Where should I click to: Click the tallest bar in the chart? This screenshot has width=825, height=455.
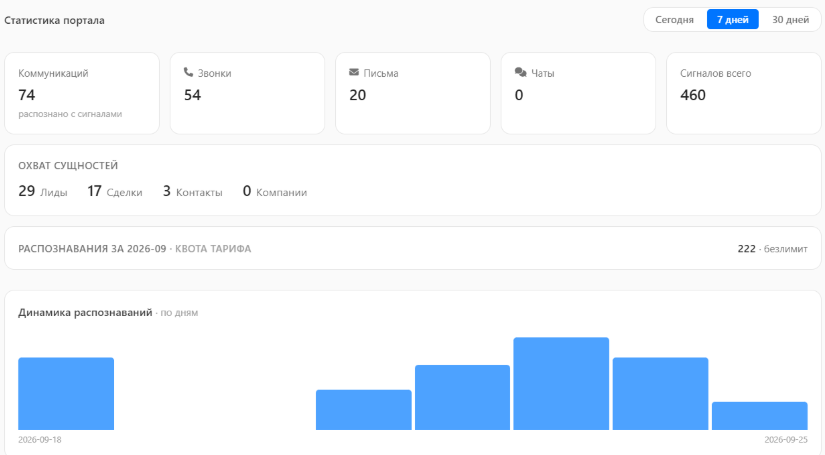[x=561, y=383]
